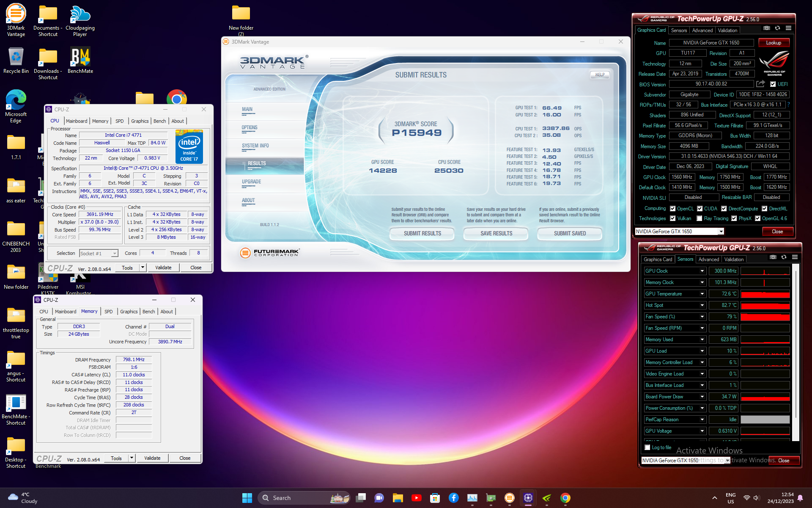This screenshot has width=812, height=508.
Task: Click the UPGRADE entry in 3DMark sidebar
Action: point(252,182)
